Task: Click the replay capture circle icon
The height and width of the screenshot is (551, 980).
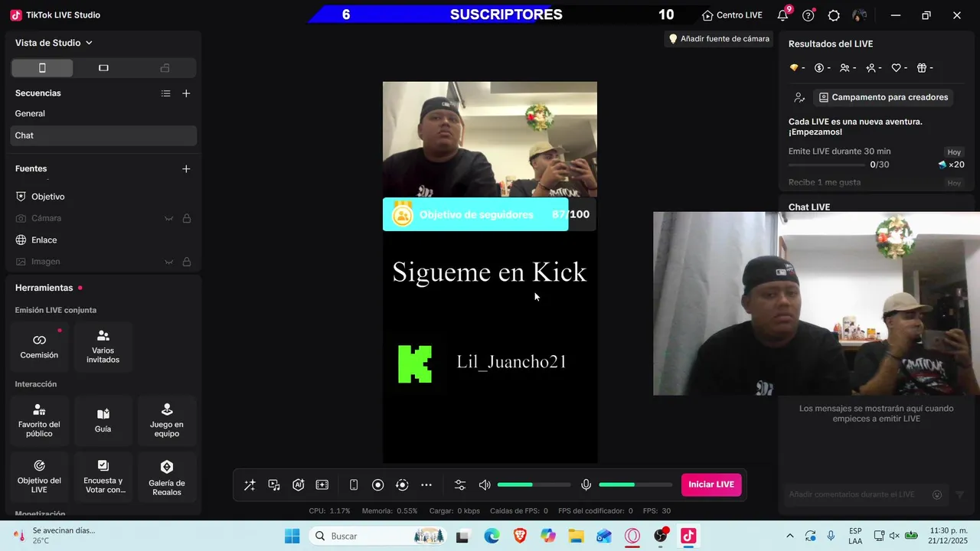Action: point(402,485)
